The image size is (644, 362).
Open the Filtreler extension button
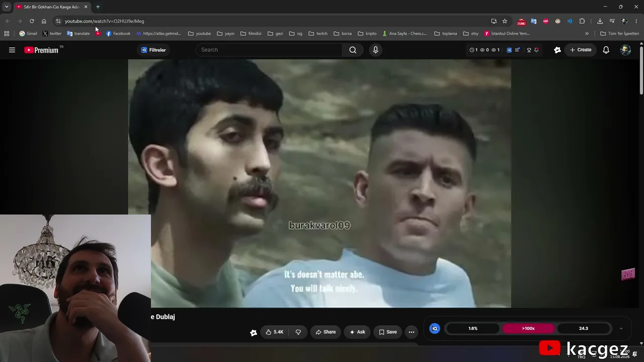pos(154,50)
